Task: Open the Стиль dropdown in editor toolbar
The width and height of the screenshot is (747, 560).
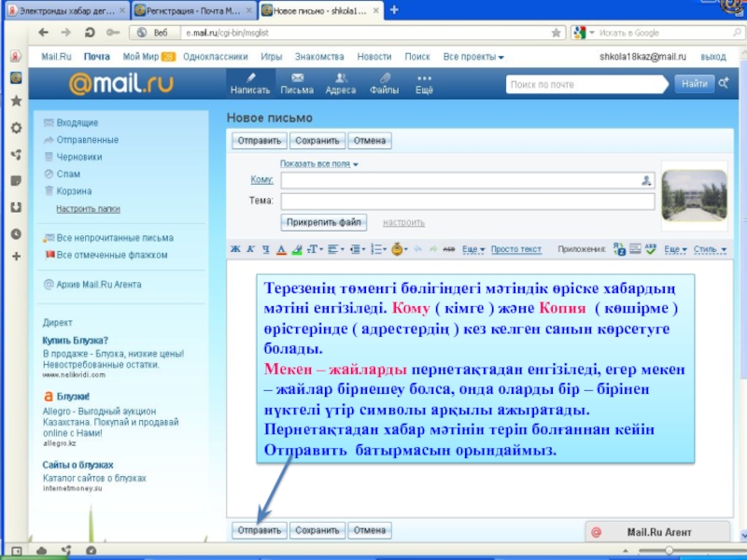Action: (709, 249)
